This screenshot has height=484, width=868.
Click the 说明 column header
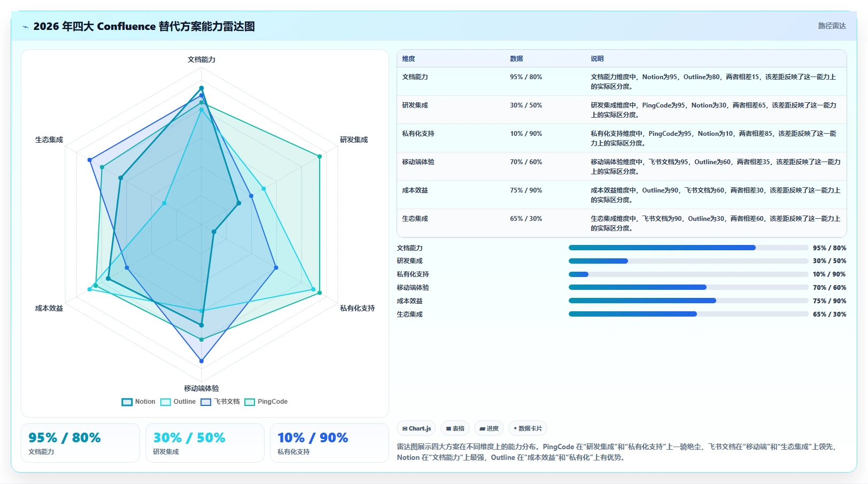(x=597, y=59)
